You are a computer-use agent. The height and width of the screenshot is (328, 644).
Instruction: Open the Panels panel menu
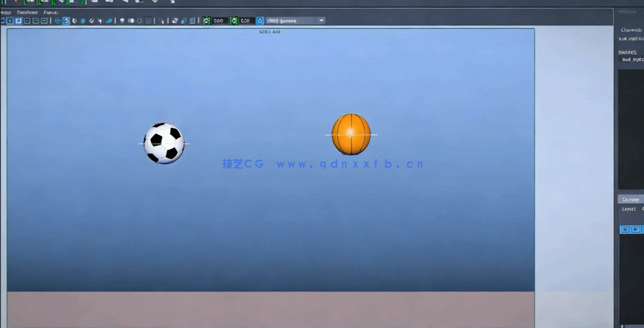[x=51, y=12]
